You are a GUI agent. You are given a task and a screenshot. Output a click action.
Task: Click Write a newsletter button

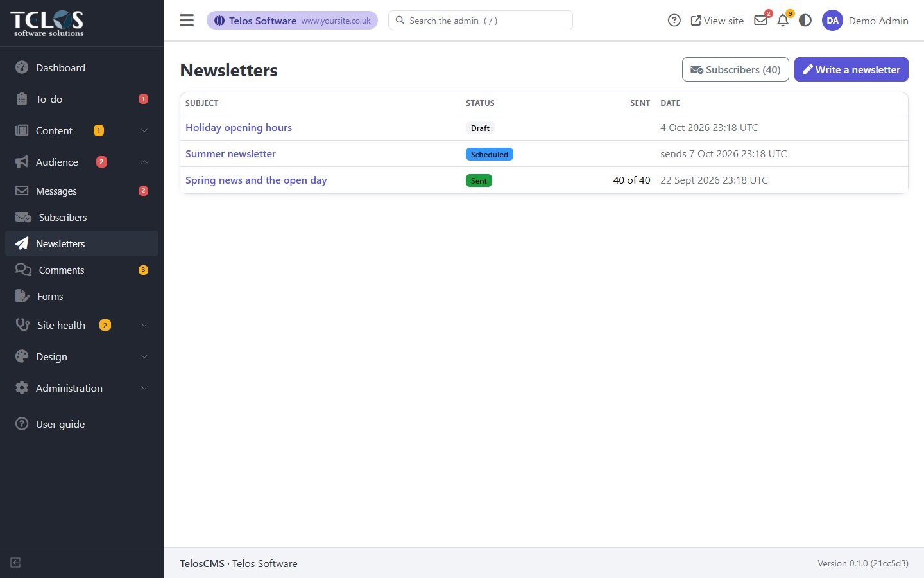(x=851, y=69)
